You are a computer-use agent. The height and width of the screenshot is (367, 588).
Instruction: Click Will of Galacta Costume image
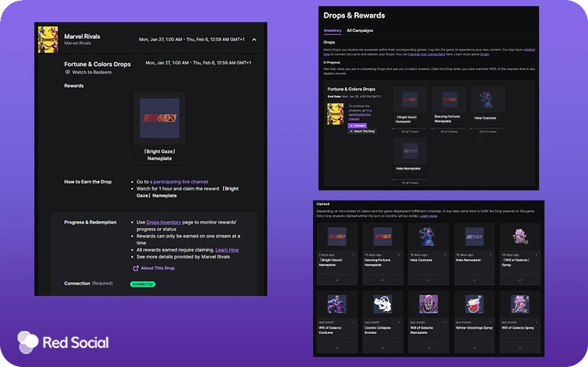click(x=337, y=304)
